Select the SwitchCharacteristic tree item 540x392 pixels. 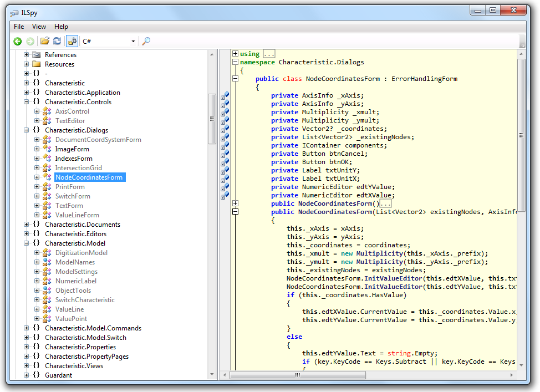pyautogui.click(x=85, y=300)
